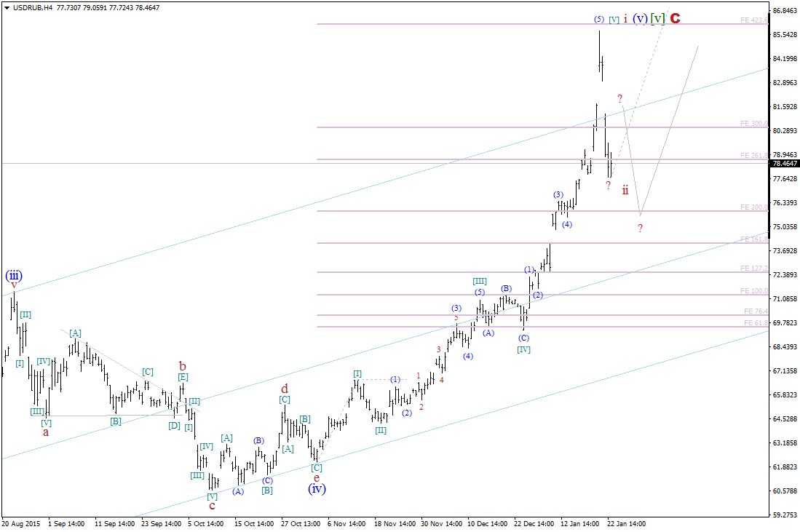The height and width of the screenshot is (532, 800).
Task: Click the small triangle beside USDRUB,H4 title
Action: (7, 8)
